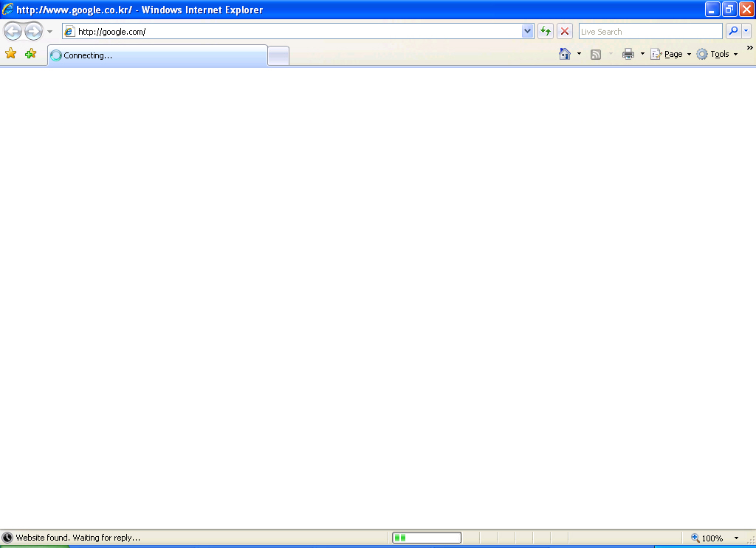Screen dimensions: 756x548
Task: Click the Refresh page icon
Action: tap(546, 31)
